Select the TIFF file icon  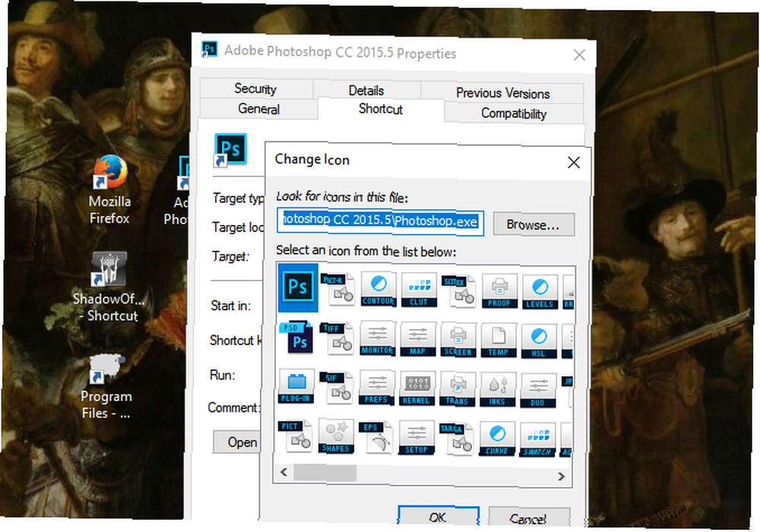pos(337,337)
